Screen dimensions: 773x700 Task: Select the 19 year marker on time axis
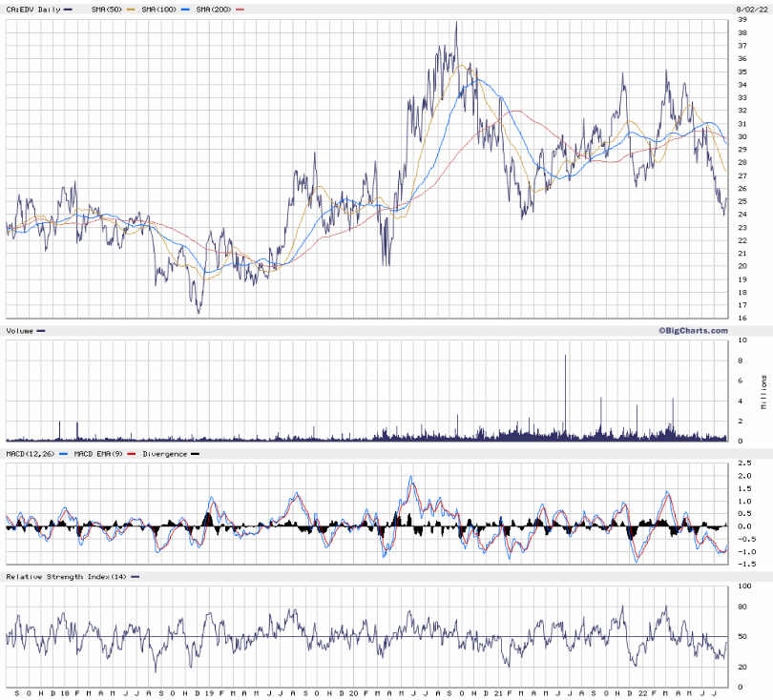[x=208, y=691]
